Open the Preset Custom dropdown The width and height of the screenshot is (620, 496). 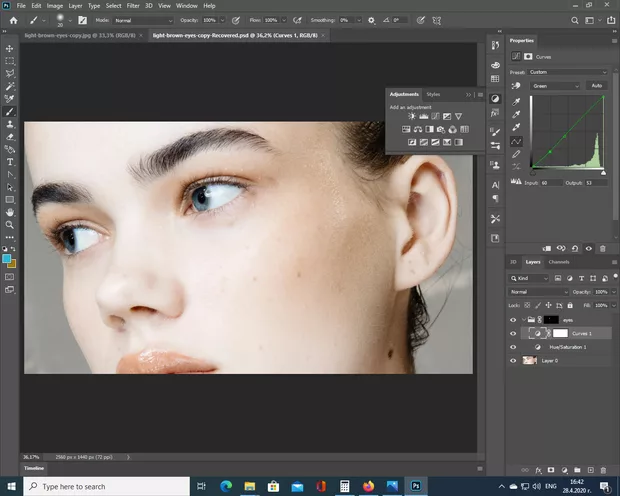(x=567, y=72)
